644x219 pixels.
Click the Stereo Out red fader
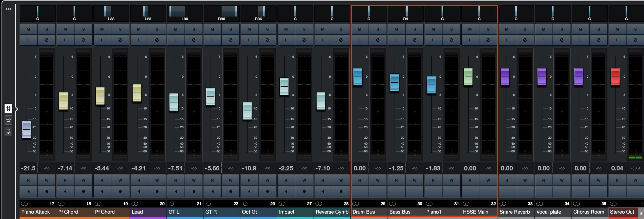615,77
